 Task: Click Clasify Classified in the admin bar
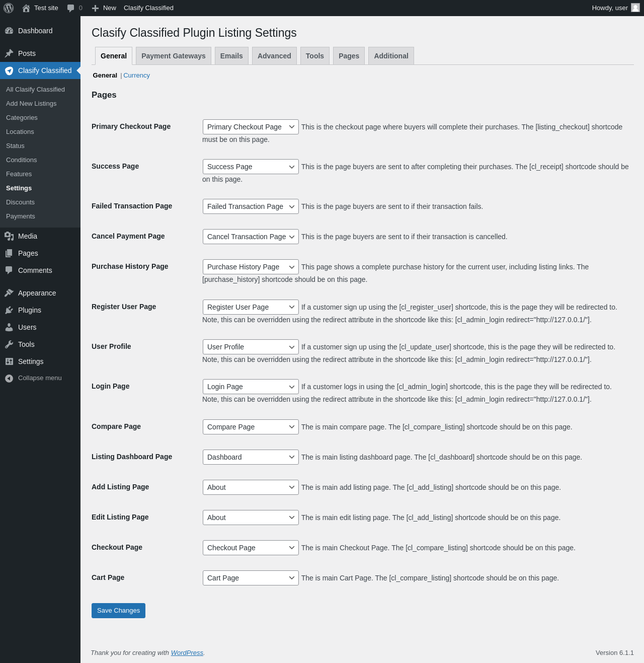coord(148,8)
